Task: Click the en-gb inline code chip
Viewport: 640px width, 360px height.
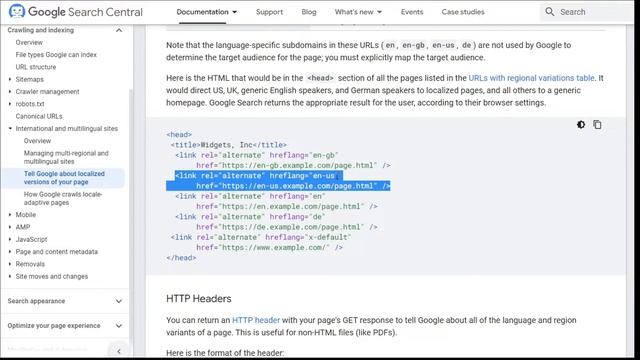Action: 413,45
